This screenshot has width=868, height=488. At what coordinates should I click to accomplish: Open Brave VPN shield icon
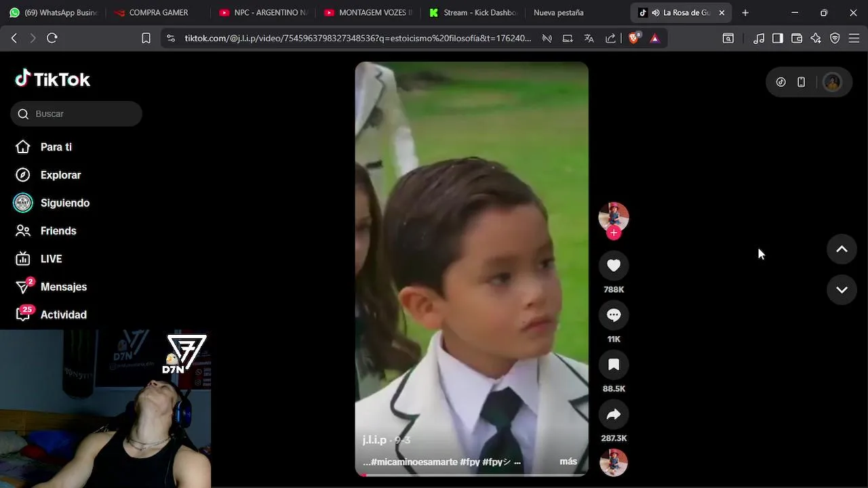tap(835, 39)
